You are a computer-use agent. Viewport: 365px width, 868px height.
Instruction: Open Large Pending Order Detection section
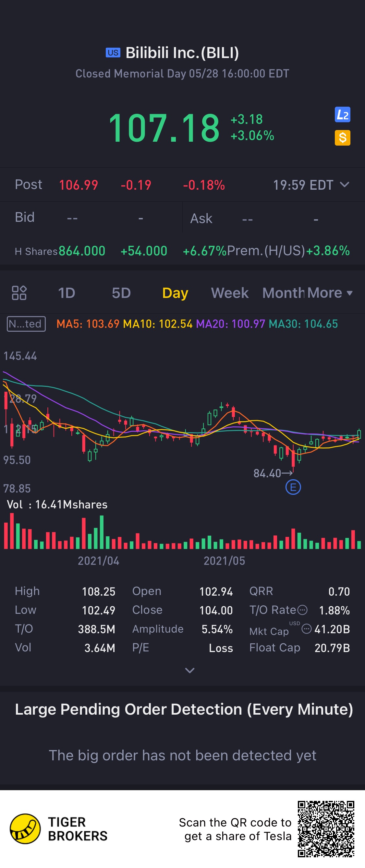click(184, 709)
